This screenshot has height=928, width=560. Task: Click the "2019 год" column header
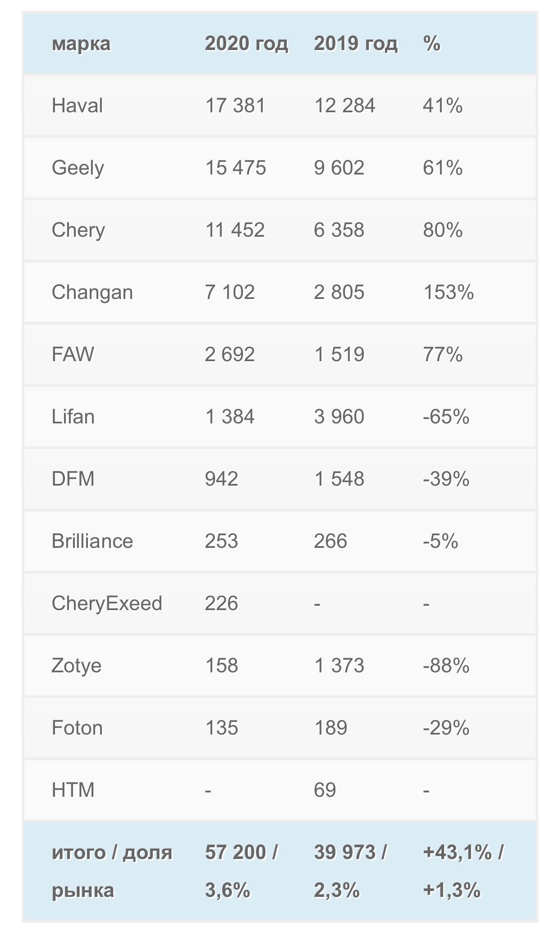356,44
